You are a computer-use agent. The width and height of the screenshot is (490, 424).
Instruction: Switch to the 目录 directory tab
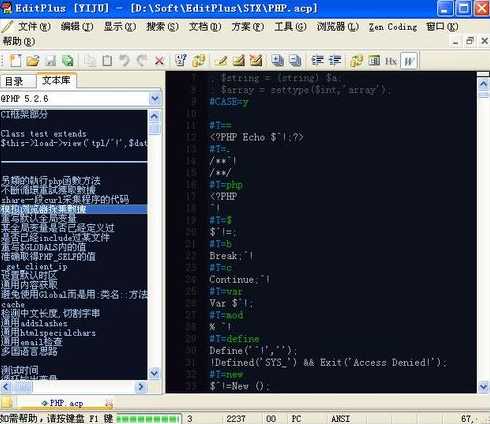click(x=14, y=81)
